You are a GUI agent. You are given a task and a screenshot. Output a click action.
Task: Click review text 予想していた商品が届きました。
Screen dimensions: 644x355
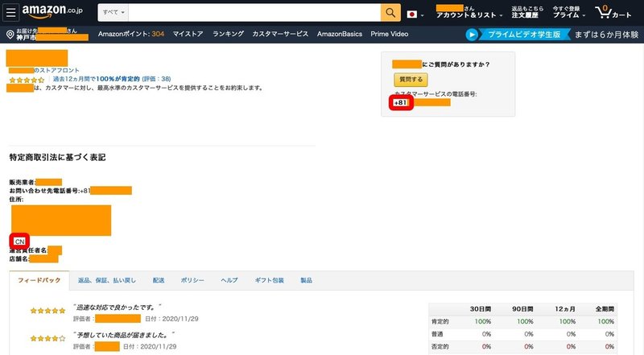pos(124,335)
